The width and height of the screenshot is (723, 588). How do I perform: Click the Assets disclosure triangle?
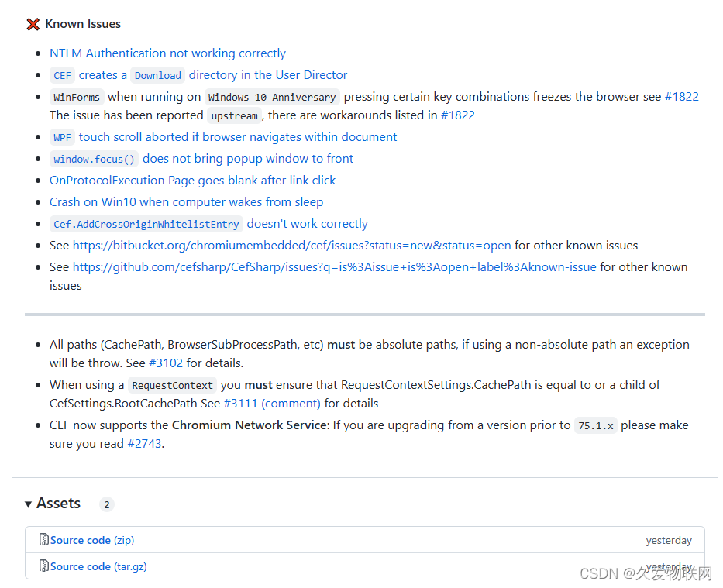[28, 503]
